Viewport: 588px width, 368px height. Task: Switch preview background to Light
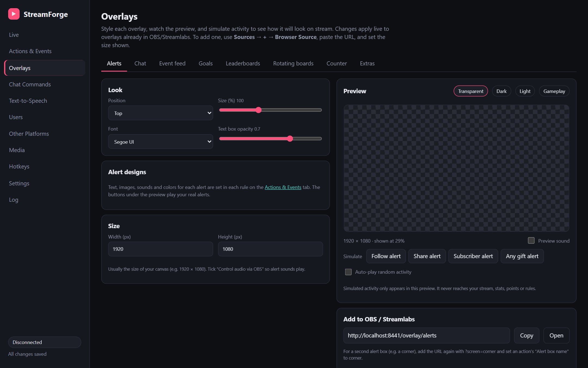525,91
